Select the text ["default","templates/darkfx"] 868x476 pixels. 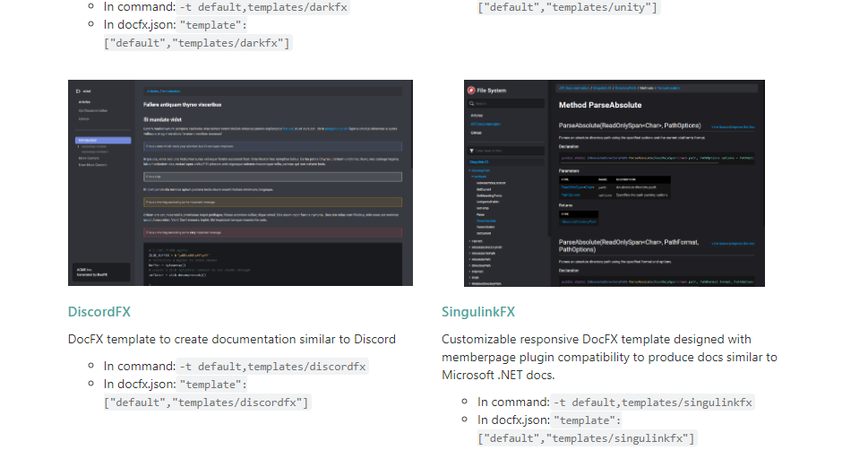pos(197,43)
